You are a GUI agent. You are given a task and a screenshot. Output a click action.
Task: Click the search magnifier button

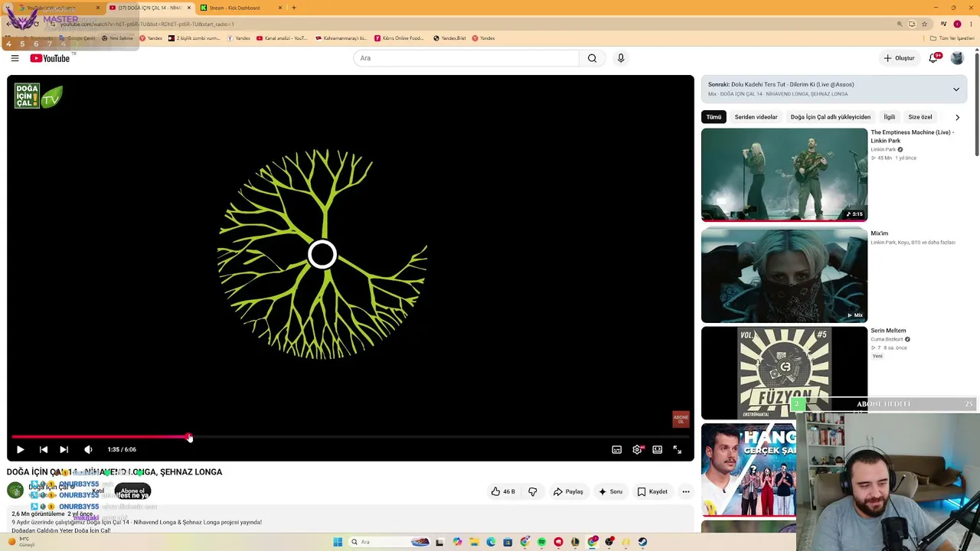592,58
